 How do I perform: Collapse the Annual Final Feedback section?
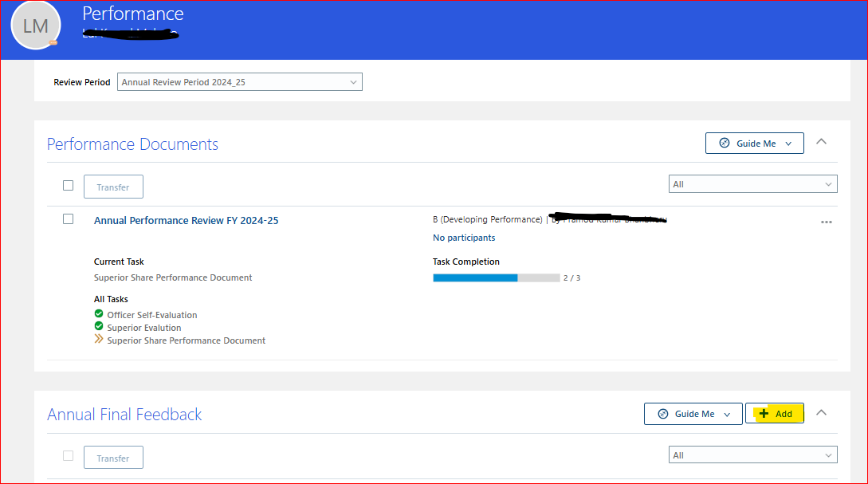pyautogui.click(x=821, y=412)
